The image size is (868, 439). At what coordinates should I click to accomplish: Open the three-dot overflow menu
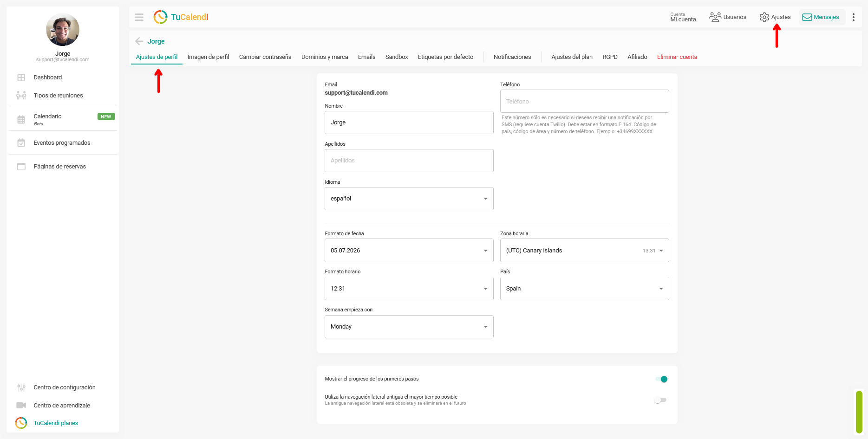[x=853, y=17]
